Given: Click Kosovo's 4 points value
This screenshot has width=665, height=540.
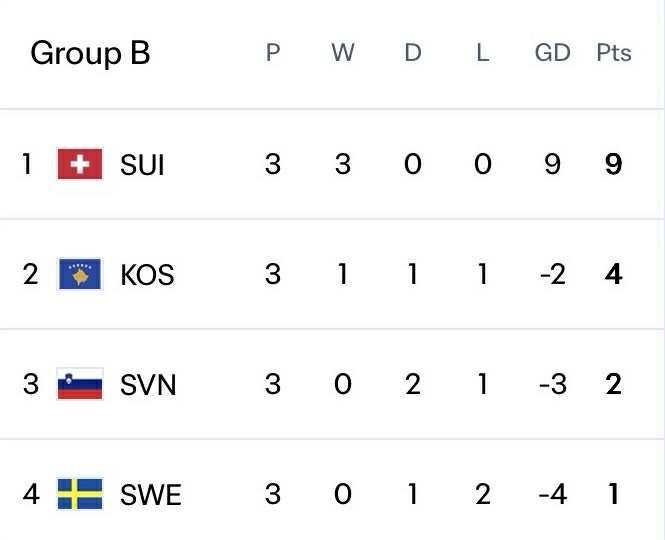Looking at the screenshot, I should (613, 274).
